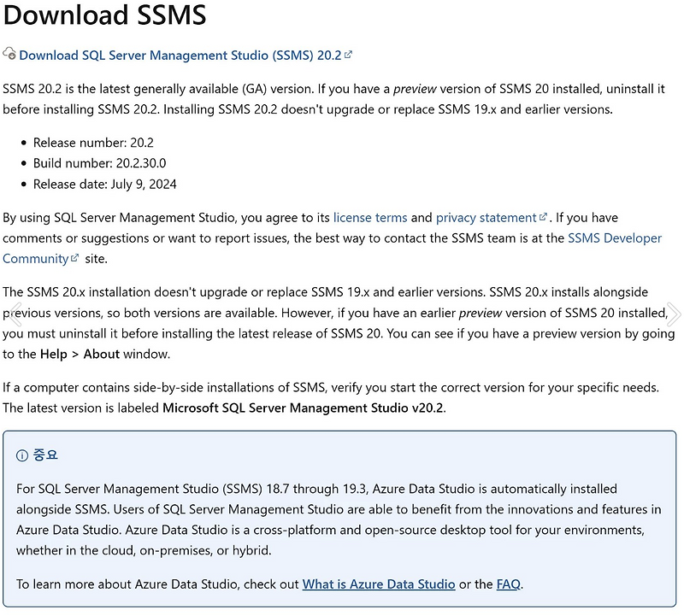Click the cloud download icon beside the SSMS link
This screenshot has width=684, height=616.
[x=10, y=54]
